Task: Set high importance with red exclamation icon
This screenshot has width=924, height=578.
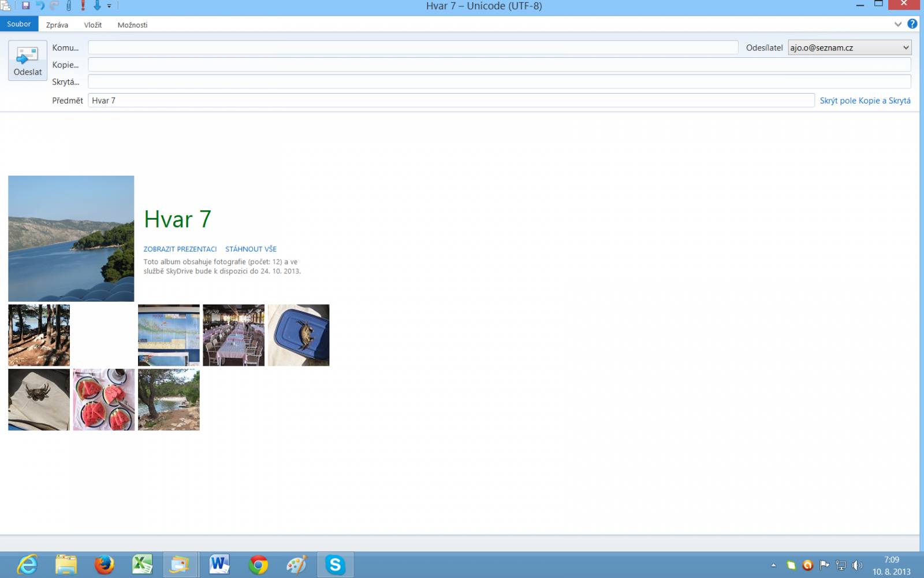Action: coord(83,6)
